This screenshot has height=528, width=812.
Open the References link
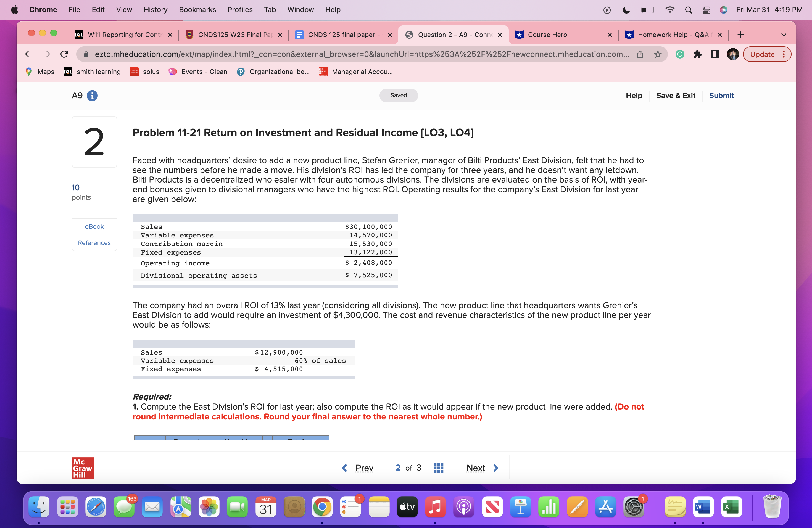pyautogui.click(x=94, y=243)
